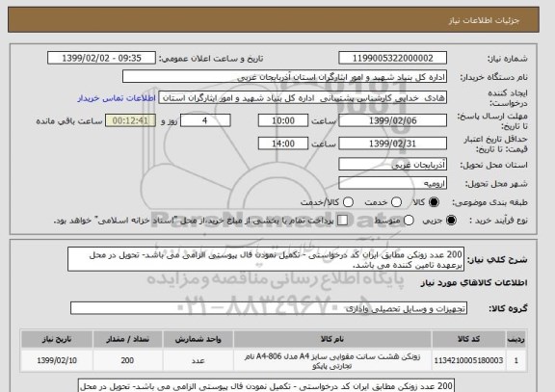Image resolution: width=555 pixels, height=392 pixels.
Task: Toggle the اسناد خزانه اسلامی payment checkbox
Action: [342, 221]
